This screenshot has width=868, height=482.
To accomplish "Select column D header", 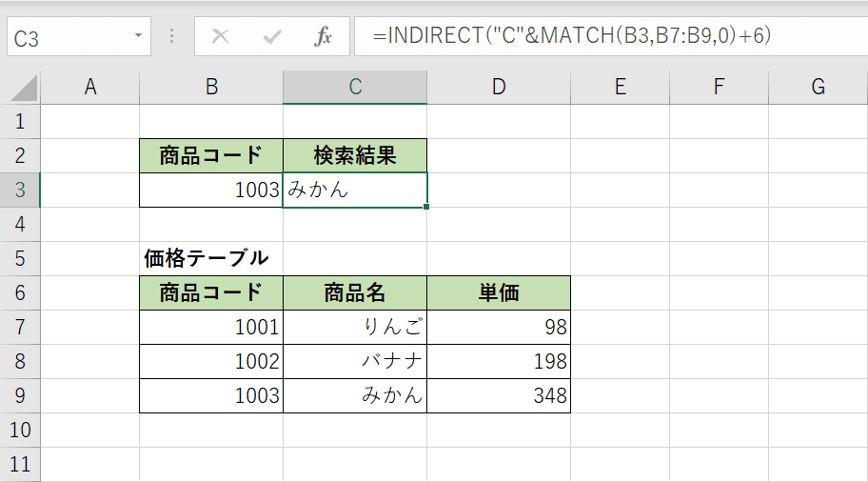I will [499, 87].
